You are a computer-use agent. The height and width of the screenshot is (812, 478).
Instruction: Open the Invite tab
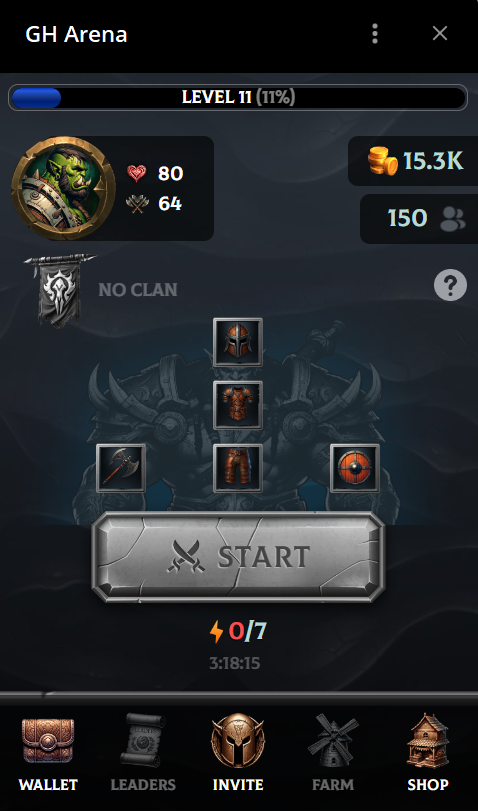(238, 752)
